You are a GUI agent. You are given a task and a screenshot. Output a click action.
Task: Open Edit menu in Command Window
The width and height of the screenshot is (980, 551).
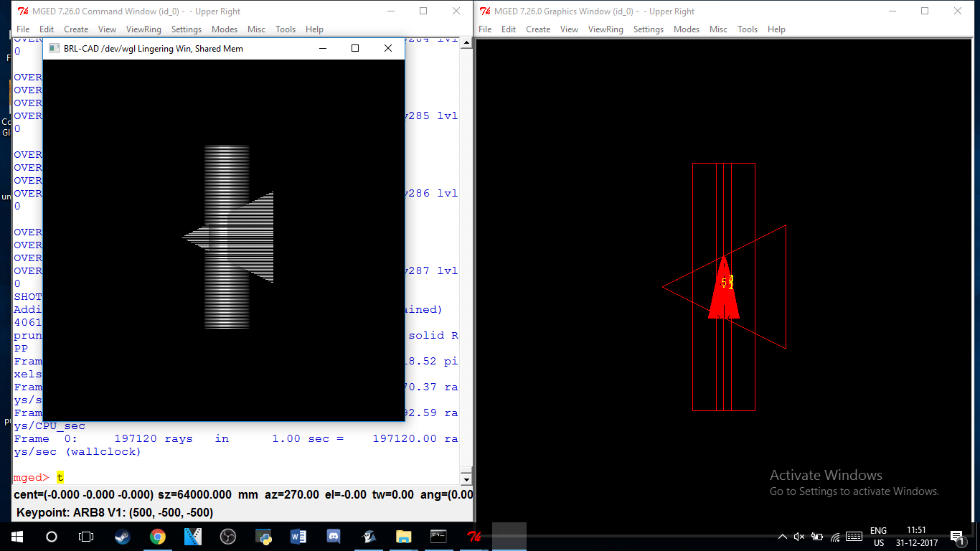click(x=47, y=29)
